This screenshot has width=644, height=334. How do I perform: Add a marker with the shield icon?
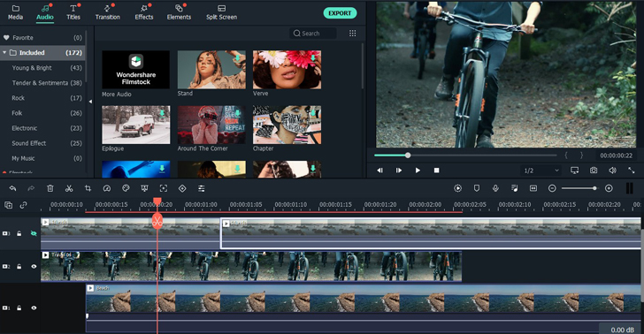(477, 188)
